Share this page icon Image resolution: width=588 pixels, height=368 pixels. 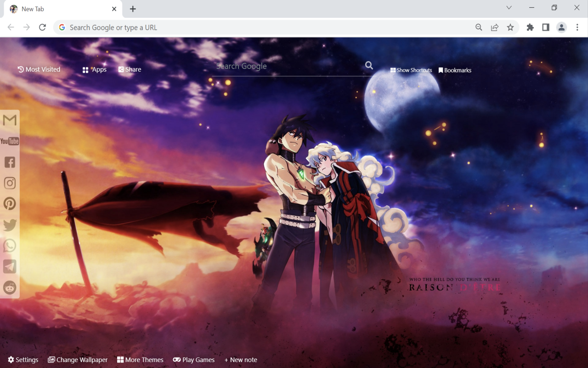(495, 28)
